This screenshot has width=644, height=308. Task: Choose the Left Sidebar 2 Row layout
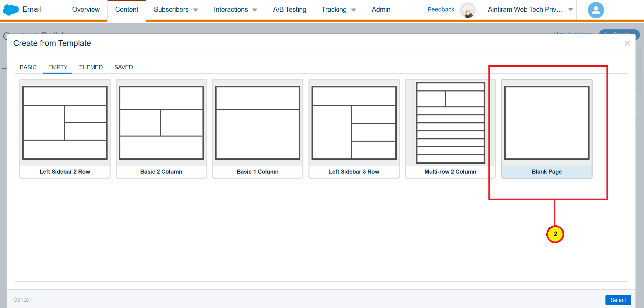click(65, 128)
